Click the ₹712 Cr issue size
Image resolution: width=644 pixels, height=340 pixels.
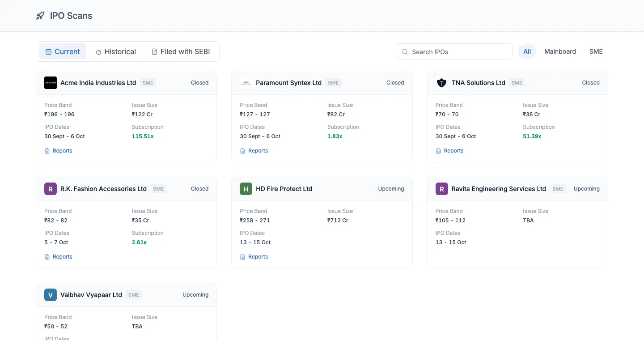338,221
